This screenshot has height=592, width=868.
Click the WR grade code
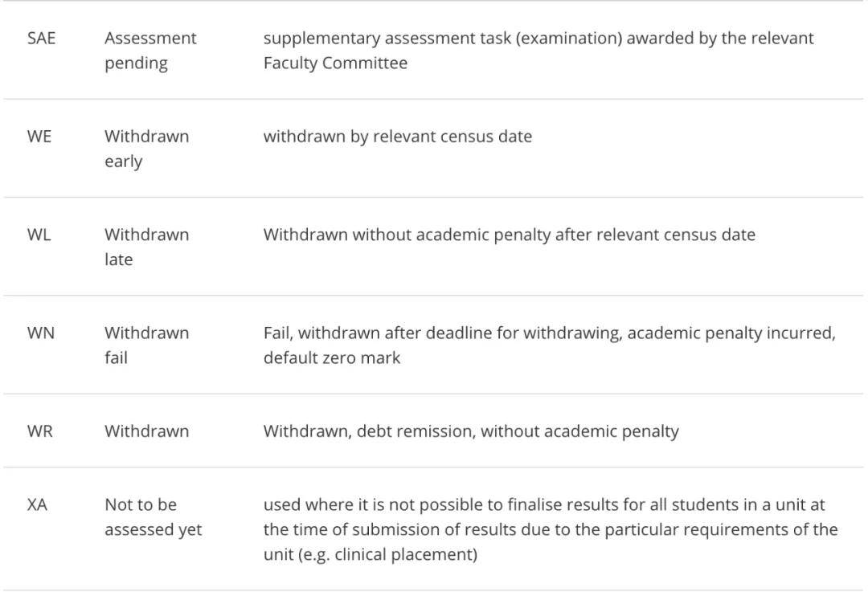click(40, 431)
